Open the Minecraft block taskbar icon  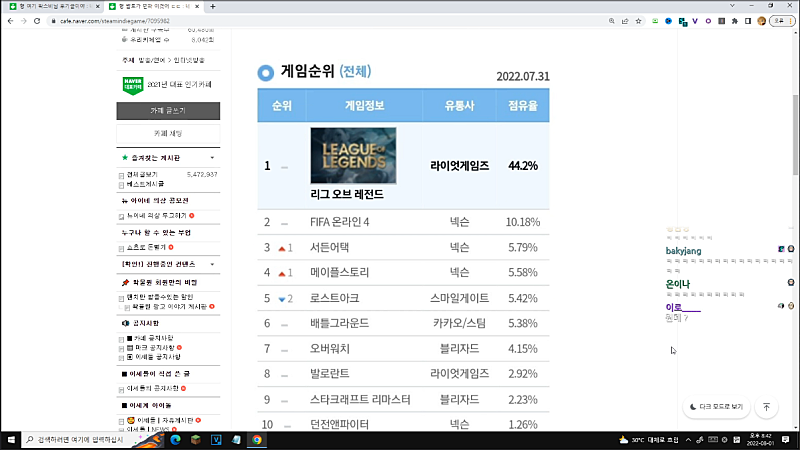[195, 440]
